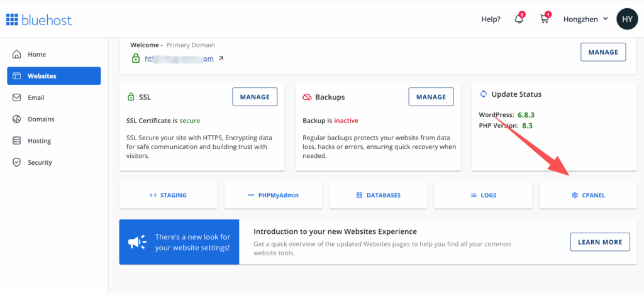Image resolution: width=644 pixels, height=293 pixels.
Task: Click the CPANEL button
Action: 588,195
